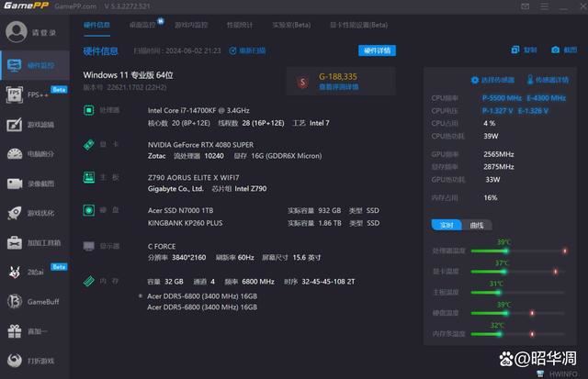Open 电脑跑分 benchmark in sidebar
The width and height of the screenshot is (588, 379).
[32, 154]
